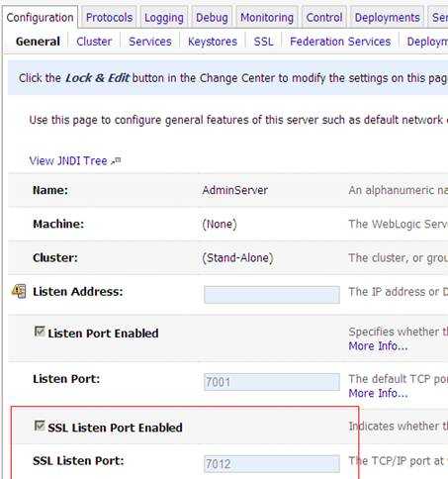Toggle the Listen Port Enabled checkbox

pos(40,332)
